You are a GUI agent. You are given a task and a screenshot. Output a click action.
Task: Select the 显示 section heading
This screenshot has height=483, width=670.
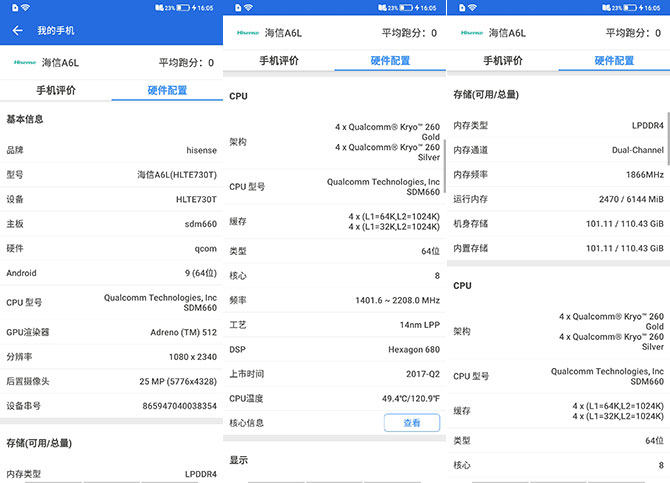(x=238, y=460)
